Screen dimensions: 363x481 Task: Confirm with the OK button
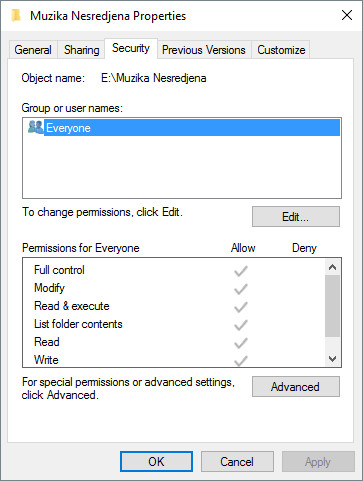(156, 462)
